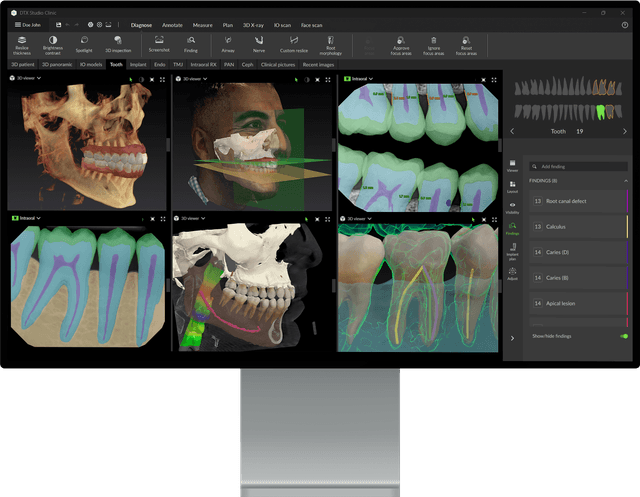This screenshot has height=497, width=640.
Task: Activate the Spotlight tool
Action: [84, 45]
